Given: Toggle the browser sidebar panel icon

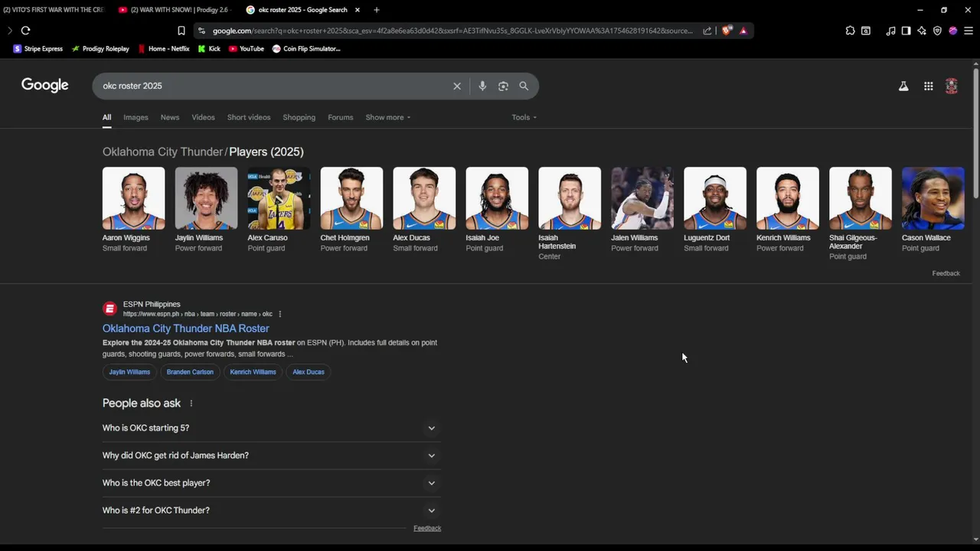Looking at the screenshot, I should coord(906,31).
